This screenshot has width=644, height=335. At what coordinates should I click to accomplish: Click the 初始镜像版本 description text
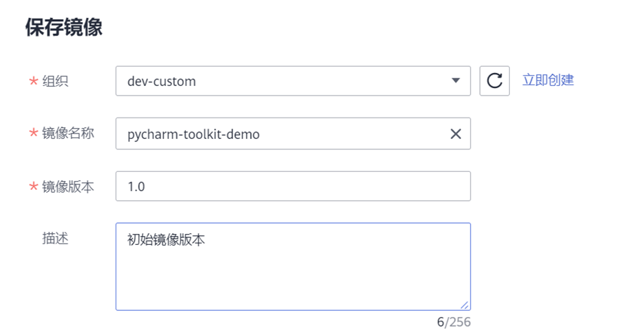pyautogui.click(x=166, y=240)
